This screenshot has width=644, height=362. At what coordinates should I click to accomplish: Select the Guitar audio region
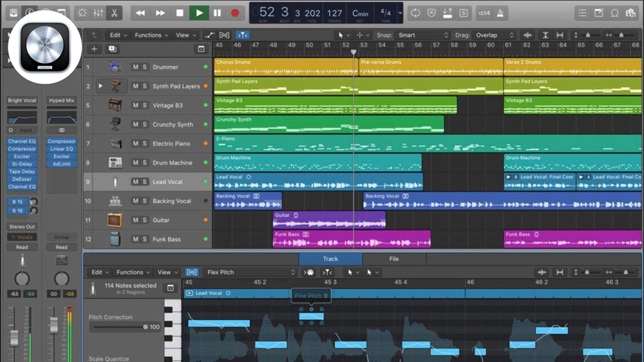[329, 220]
